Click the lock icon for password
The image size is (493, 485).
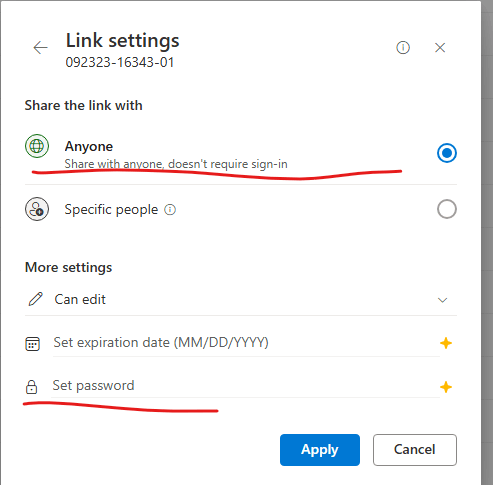tap(31, 387)
